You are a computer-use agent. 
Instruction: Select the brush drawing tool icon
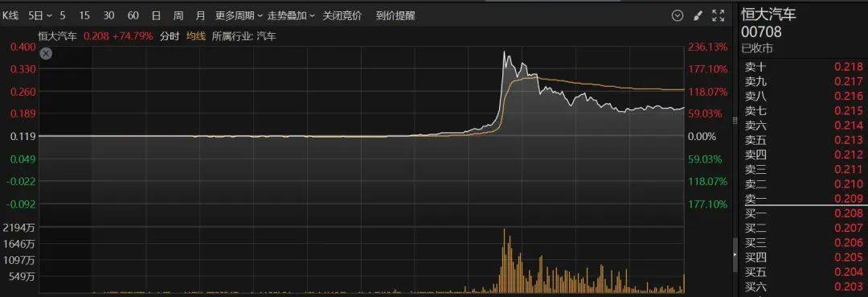[x=698, y=15]
